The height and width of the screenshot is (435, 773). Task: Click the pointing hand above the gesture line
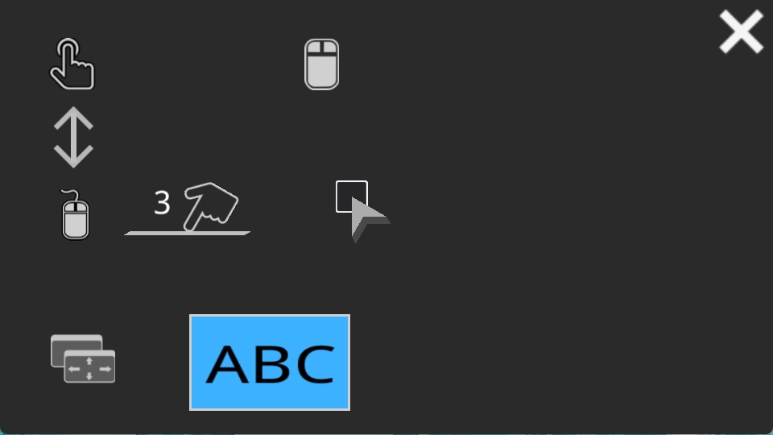211,206
